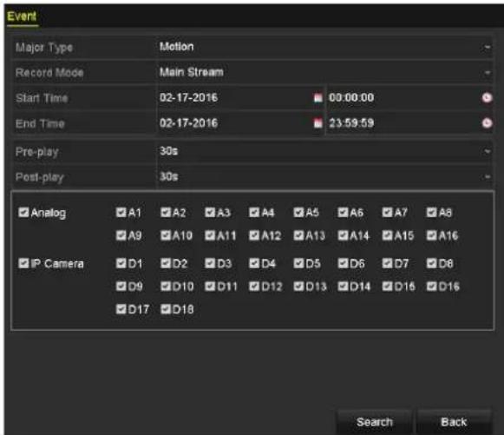
Task: Toggle the Analog group checkbox
Action: tap(23, 212)
